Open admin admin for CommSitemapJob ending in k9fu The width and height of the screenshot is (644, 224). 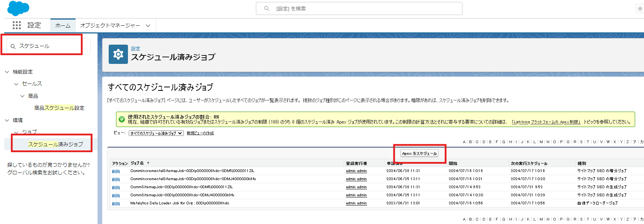pyautogui.click(x=356, y=195)
